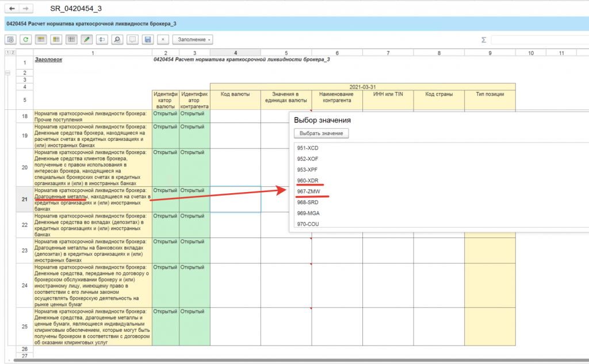Toggle the first yellow-header table view button
This screenshot has height=364, width=589.
click(41, 40)
